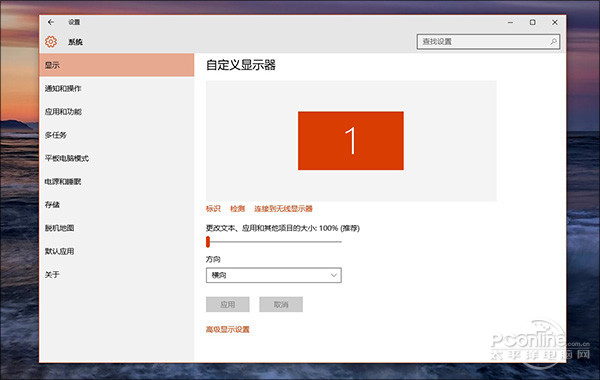Screen dimensions: 600x380
Task: Click the 标识 link
Action: pyautogui.click(x=213, y=209)
